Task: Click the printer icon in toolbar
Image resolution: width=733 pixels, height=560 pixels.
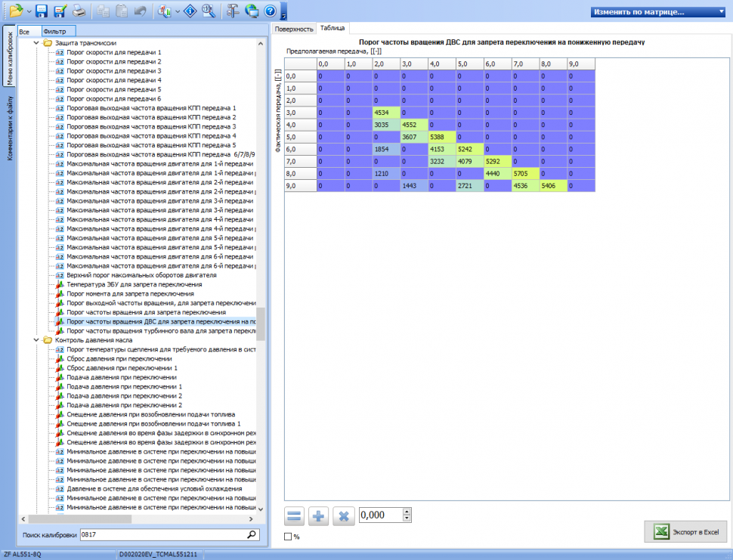Action: pyautogui.click(x=79, y=11)
